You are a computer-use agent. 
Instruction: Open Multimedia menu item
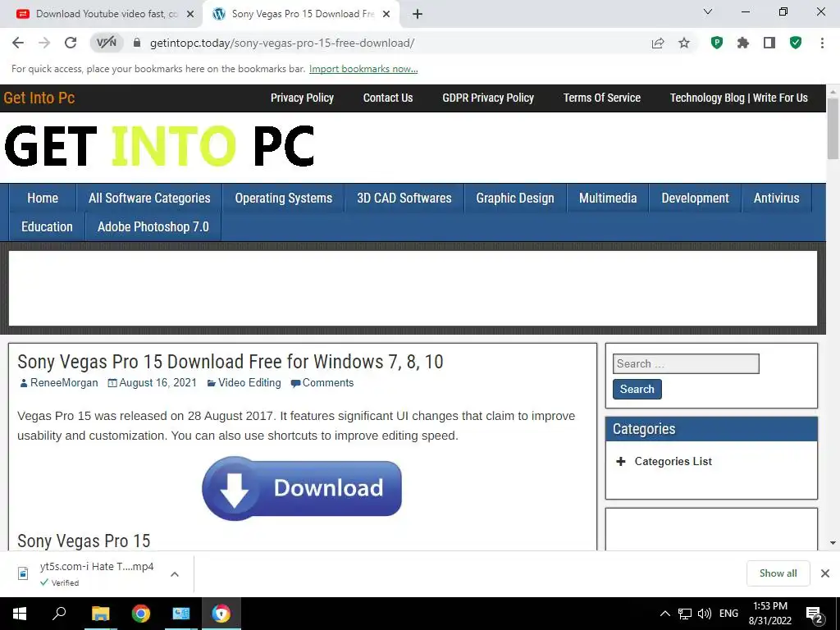pyautogui.click(x=608, y=199)
